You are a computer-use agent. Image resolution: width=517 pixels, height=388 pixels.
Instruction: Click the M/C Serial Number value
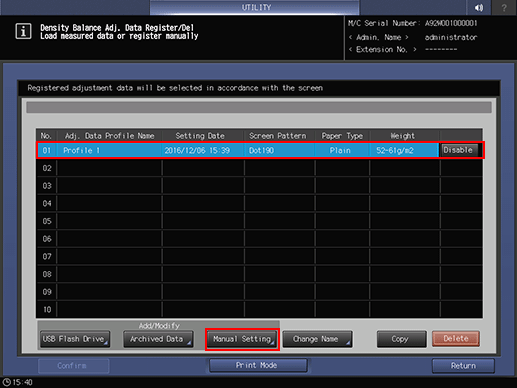tap(451, 23)
